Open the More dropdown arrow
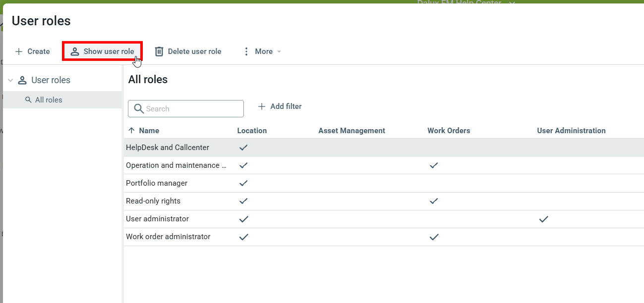The image size is (644, 303). click(279, 51)
